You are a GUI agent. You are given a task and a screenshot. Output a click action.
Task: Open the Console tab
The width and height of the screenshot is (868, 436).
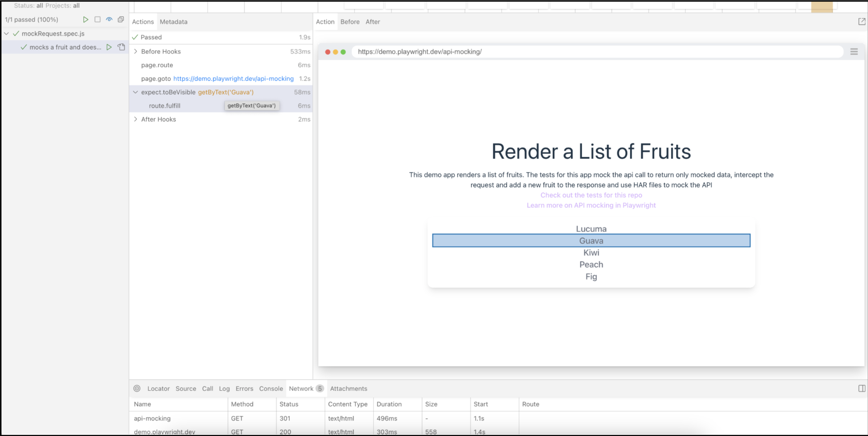(271, 389)
